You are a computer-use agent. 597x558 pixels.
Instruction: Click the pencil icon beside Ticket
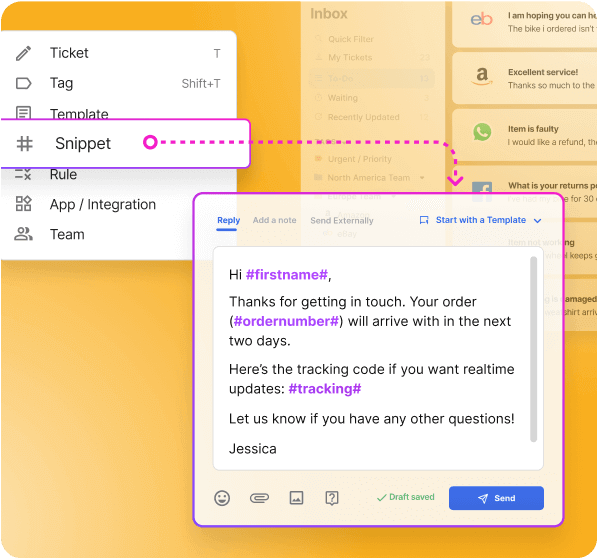click(24, 53)
